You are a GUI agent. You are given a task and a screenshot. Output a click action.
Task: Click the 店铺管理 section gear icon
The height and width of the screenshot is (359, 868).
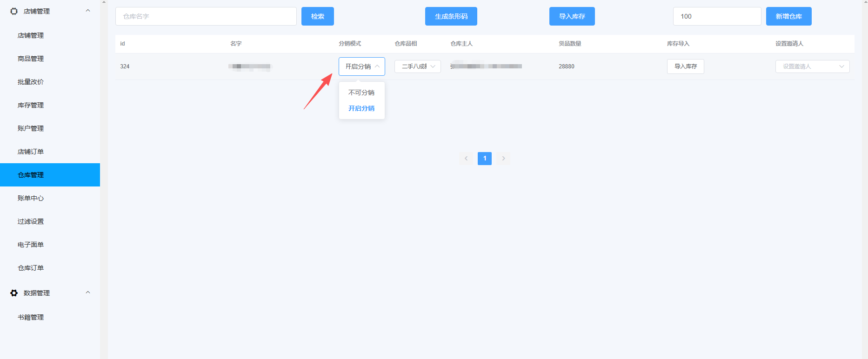pyautogui.click(x=14, y=11)
